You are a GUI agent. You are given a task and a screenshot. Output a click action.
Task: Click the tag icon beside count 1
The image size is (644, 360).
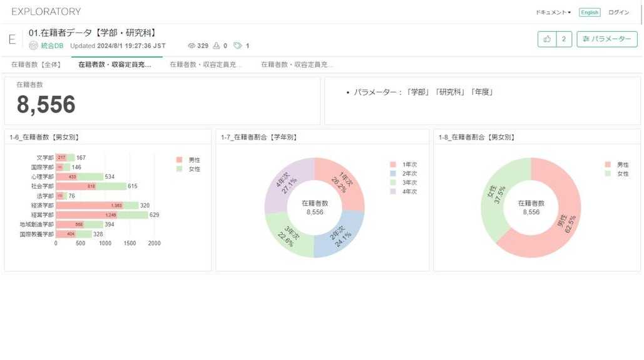click(x=237, y=46)
